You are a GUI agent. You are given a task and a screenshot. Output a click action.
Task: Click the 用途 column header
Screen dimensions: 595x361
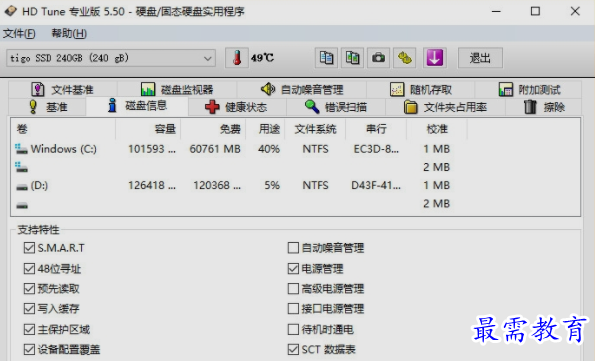tap(265, 129)
